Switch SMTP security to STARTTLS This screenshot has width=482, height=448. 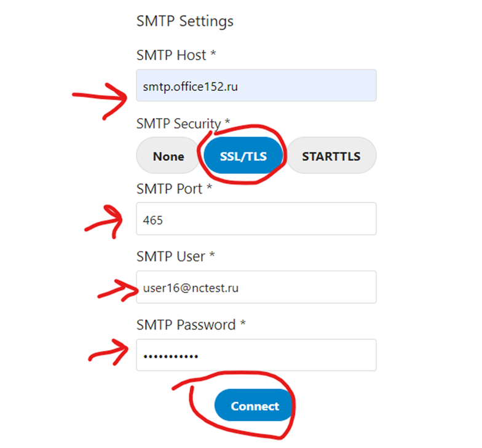[331, 156]
